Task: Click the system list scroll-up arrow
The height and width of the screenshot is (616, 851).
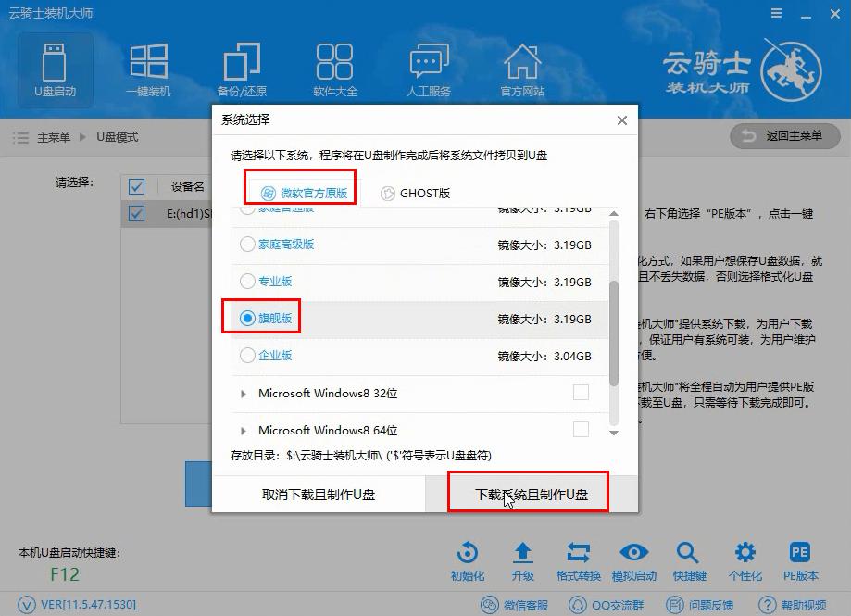Action: [614, 214]
